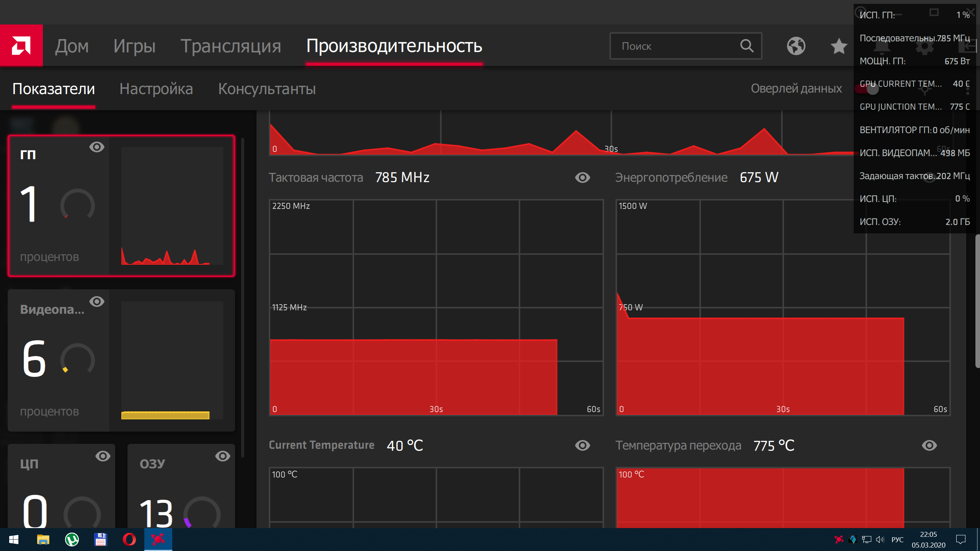
Task: Click the Оверлей данных label
Action: point(796,88)
